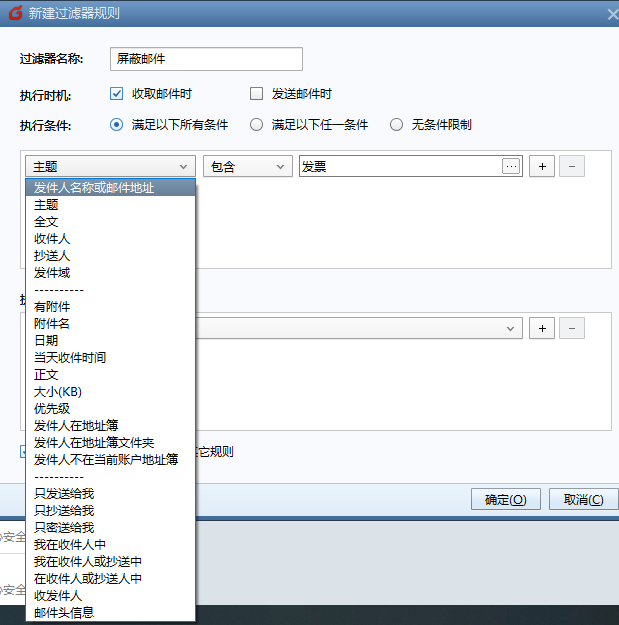Select the 无条件限制 radio option
Viewport: 619px width, 625px height.
pyautogui.click(x=397, y=125)
